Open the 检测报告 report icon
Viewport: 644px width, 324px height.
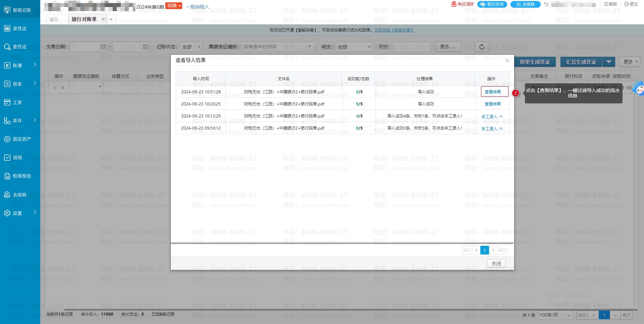coord(7,176)
